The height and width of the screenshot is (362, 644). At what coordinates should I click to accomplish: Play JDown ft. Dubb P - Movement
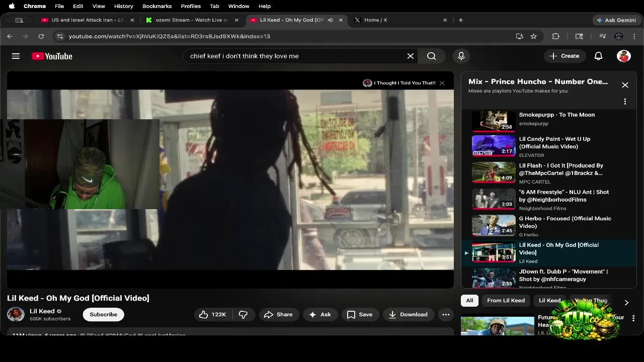(548, 279)
